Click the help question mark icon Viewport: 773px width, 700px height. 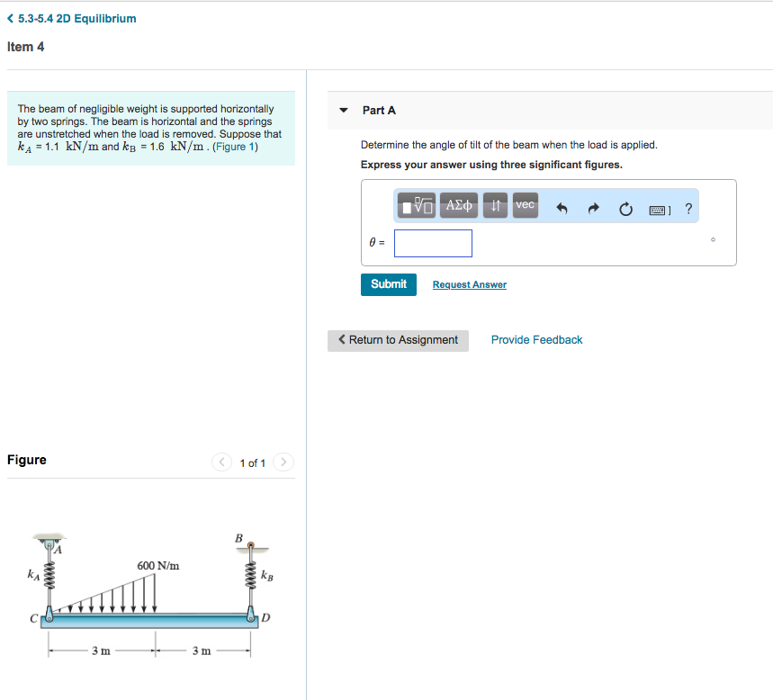(688, 207)
